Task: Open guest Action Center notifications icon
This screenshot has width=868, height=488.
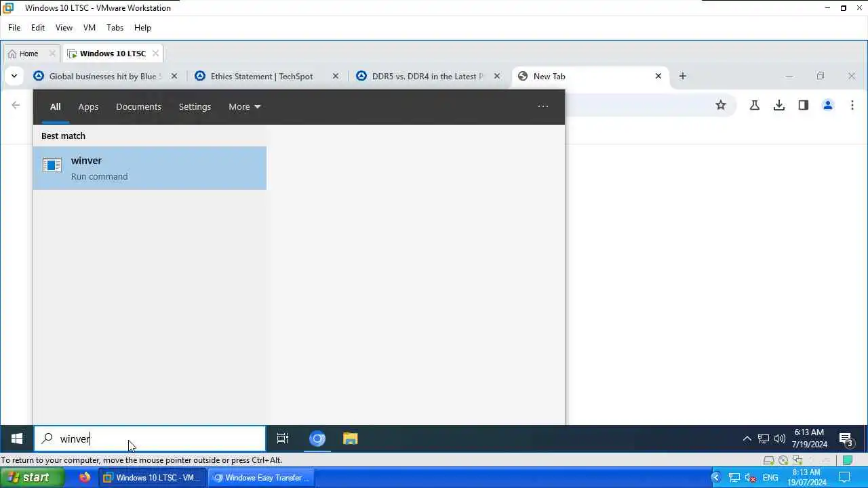Action: pyautogui.click(x=846, y=439)
